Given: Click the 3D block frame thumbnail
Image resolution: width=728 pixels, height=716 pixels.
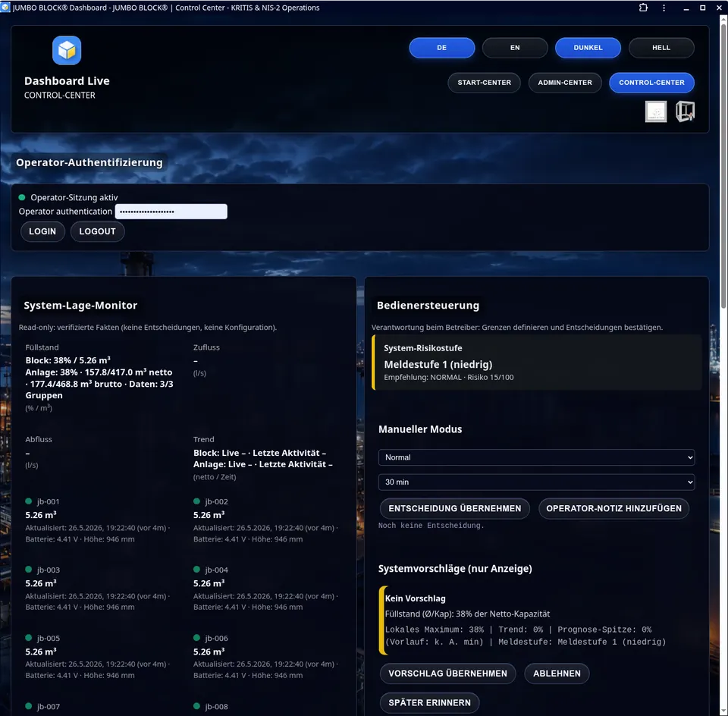Looking at the screenshot, I should click(685, 111).
